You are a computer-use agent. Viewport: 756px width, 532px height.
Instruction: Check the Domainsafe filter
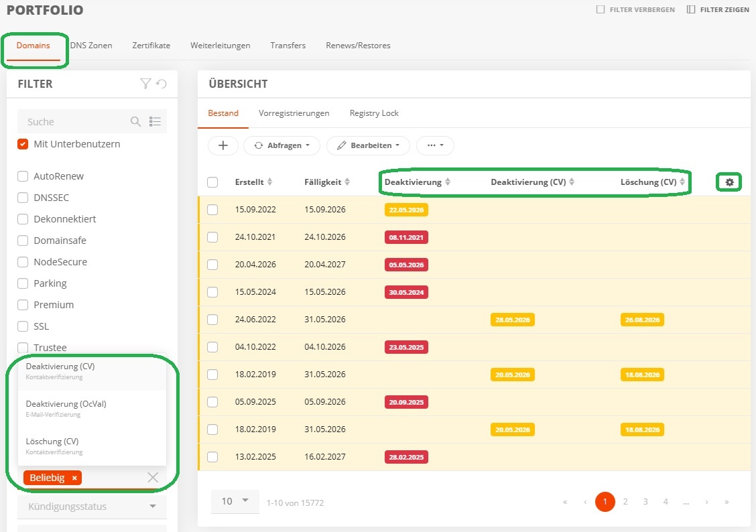[23, 241]
